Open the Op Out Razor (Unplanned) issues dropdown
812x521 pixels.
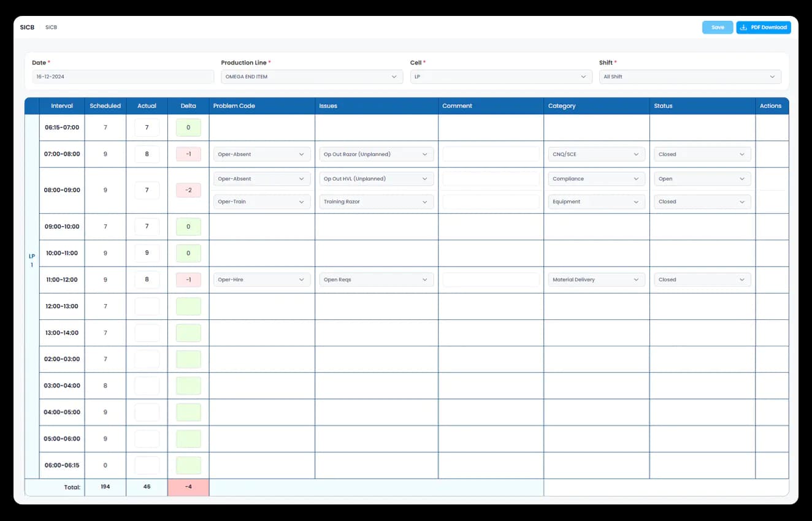point(376,154)
